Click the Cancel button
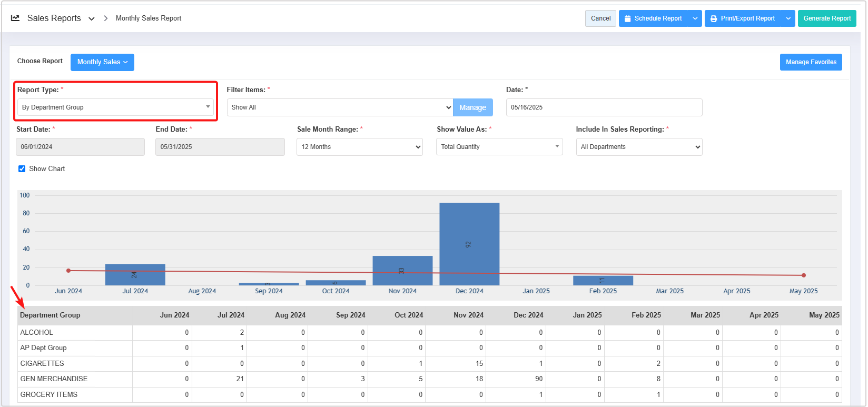 pos(600,18)
